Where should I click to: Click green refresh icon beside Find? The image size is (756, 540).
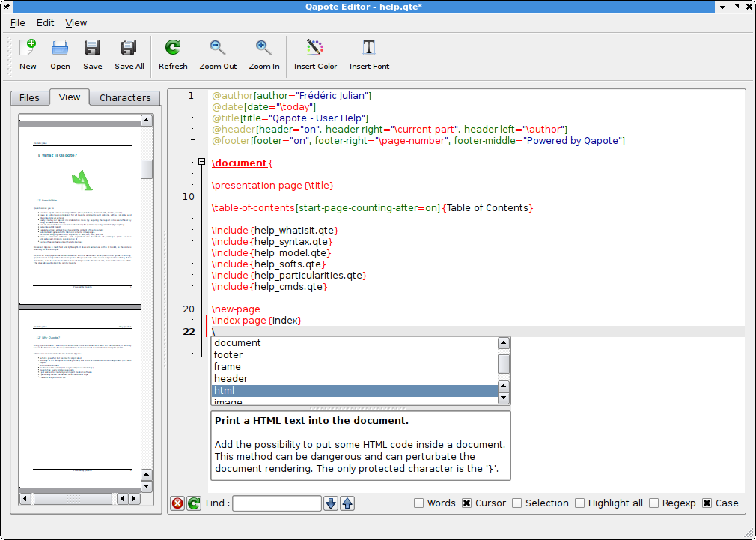[194, 503]
